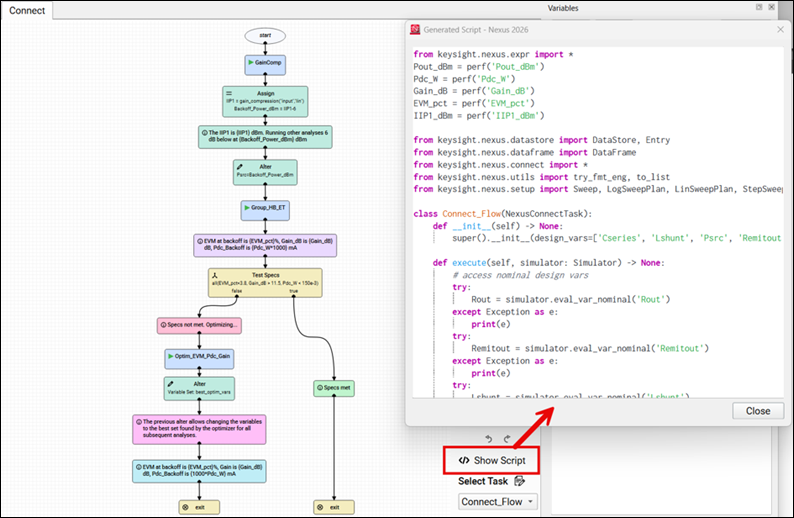Switch to the Connect tab
Image resolution: width=794 pixels, height=518 pixels.
click(x=27, y=10)
